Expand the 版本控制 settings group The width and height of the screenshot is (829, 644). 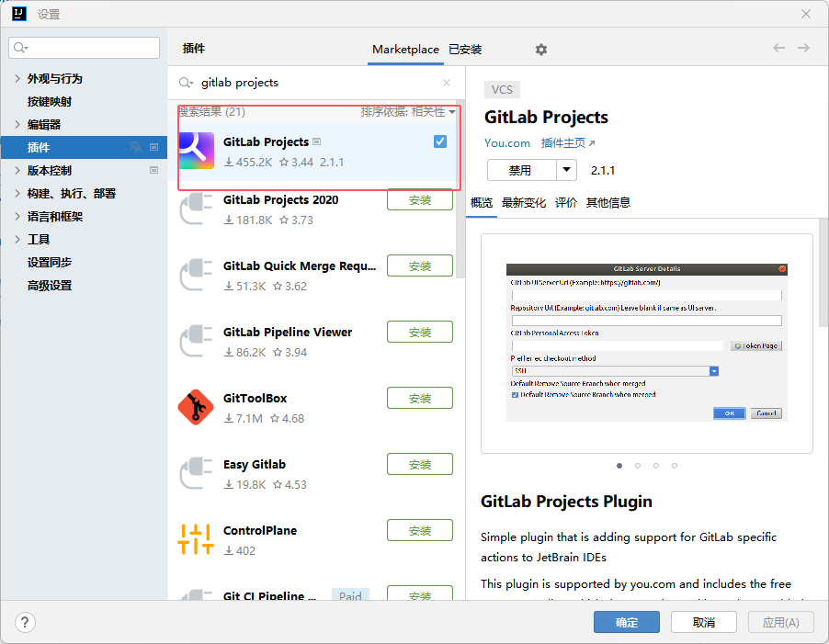click(x=17, y=170)
